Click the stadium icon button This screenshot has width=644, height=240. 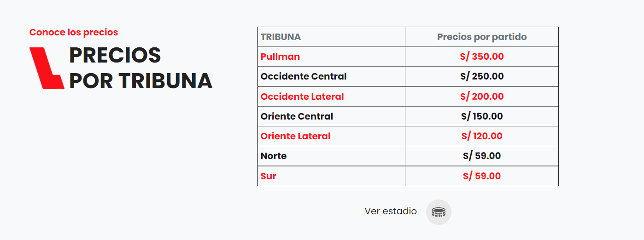pyautogui.click(x=439, y=212)
